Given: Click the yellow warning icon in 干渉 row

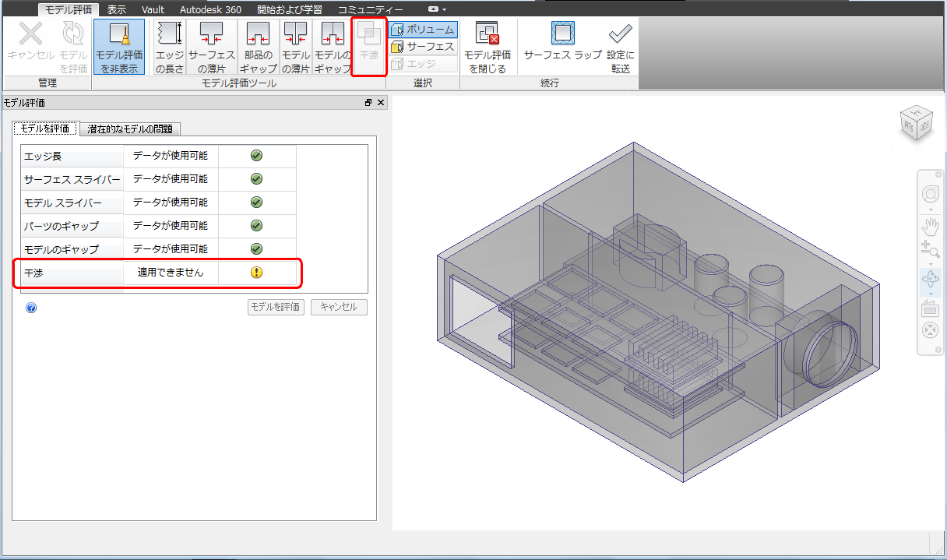Looking at the screenshot, I should coord(256,273).
